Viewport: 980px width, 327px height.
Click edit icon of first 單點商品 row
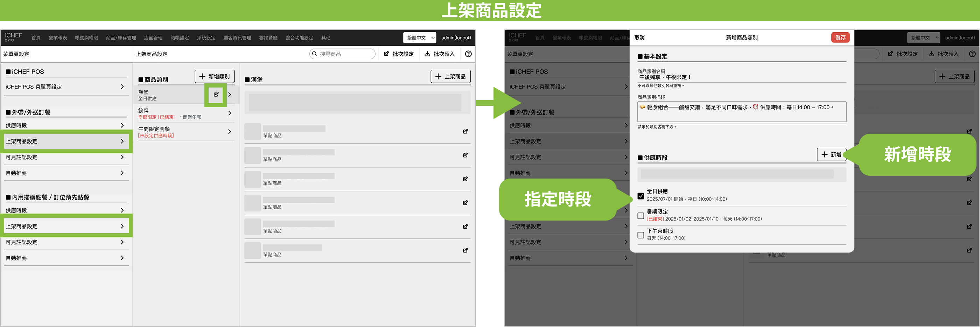pos(465,131)
